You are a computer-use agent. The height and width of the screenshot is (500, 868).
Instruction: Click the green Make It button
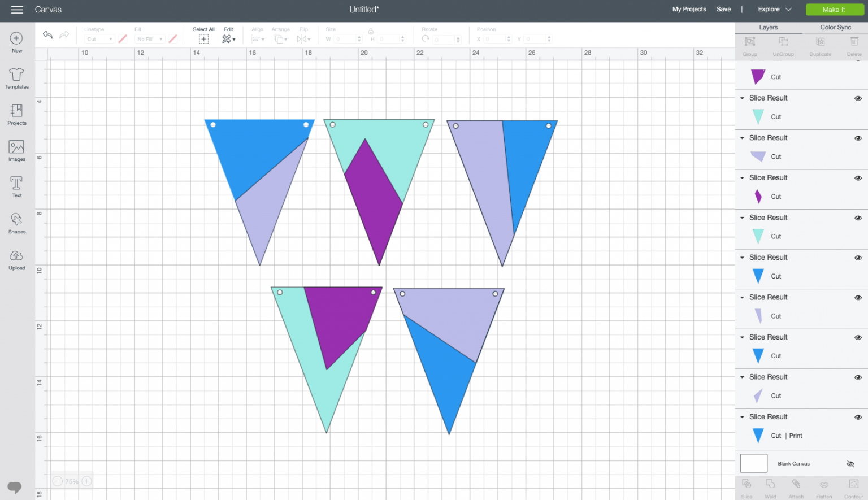pos(834,10)
